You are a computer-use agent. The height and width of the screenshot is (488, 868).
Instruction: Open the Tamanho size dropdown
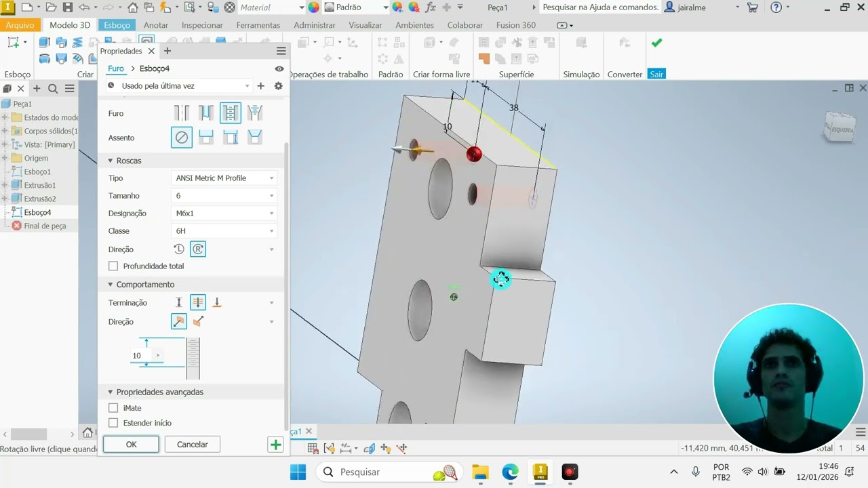pos(224,196)
